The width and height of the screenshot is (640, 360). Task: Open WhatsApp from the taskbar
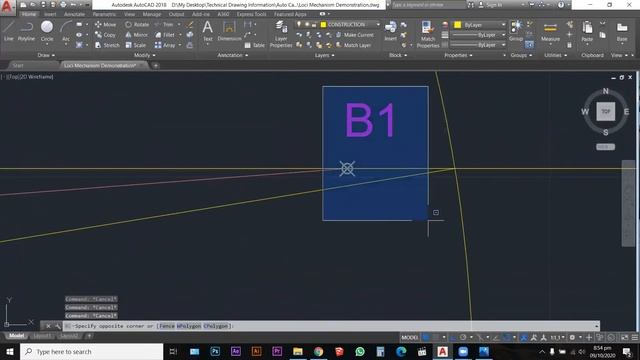tap(360, 351)
